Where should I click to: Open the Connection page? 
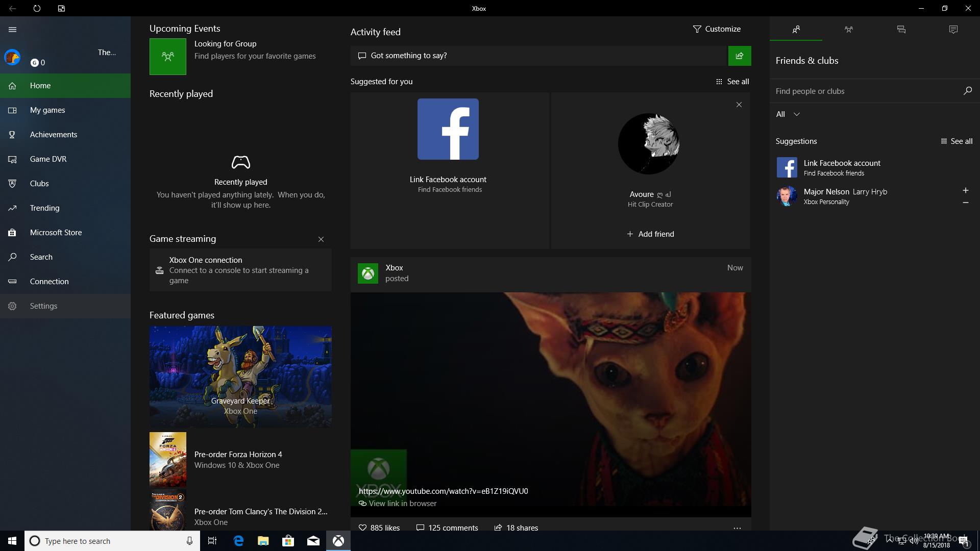[65, 282]
